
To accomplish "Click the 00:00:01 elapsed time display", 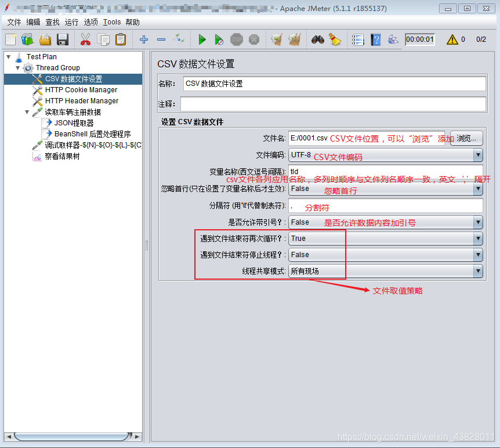I will tap(419, 39).
